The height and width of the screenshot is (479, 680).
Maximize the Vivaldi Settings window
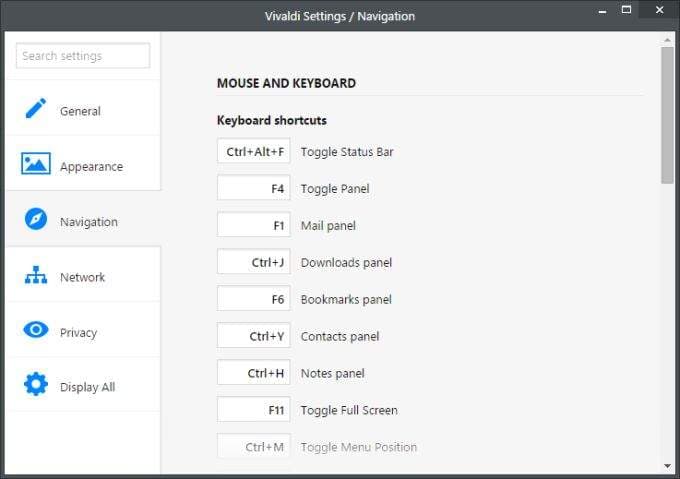pyautogui.click(x=626, y=10)
